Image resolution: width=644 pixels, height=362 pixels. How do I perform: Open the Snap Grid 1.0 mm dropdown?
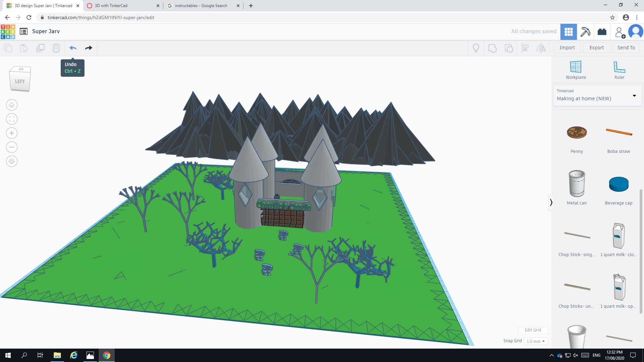click(x=536, y=341)
